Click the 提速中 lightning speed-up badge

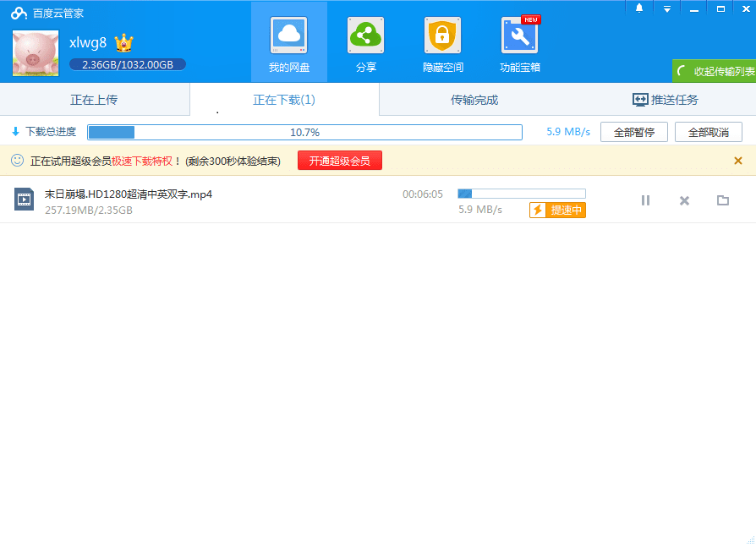[558, 211]
